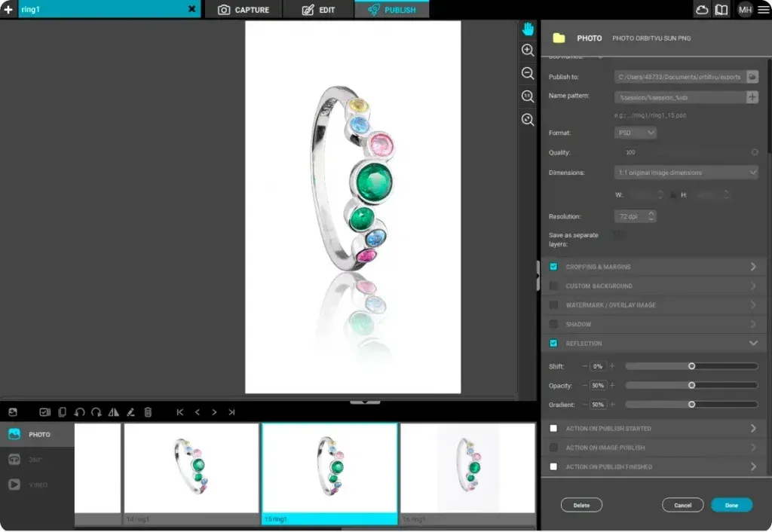The height and width of the screenshot is (532, 772).
Task: Click the flip horizontal icon
Action: coord(113,412)
